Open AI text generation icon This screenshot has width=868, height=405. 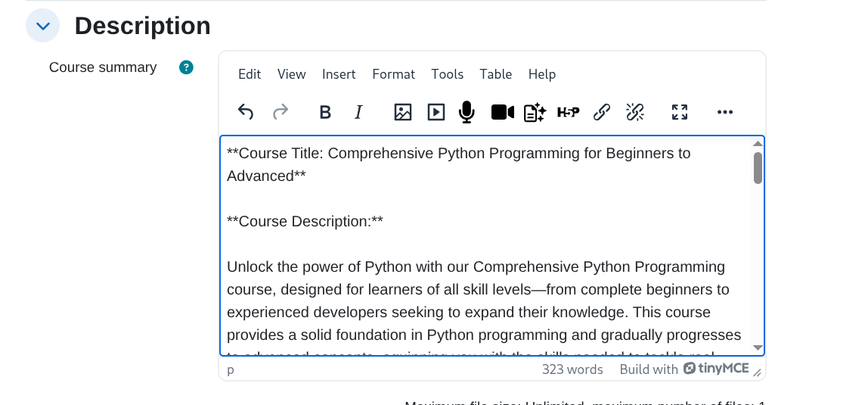(x=535, y=112)
